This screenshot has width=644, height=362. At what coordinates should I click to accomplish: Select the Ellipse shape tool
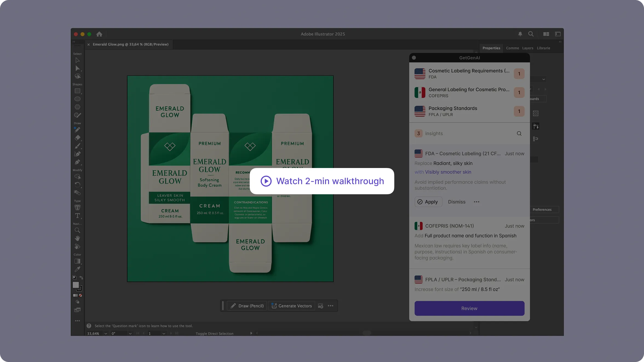tap(77, 99)
